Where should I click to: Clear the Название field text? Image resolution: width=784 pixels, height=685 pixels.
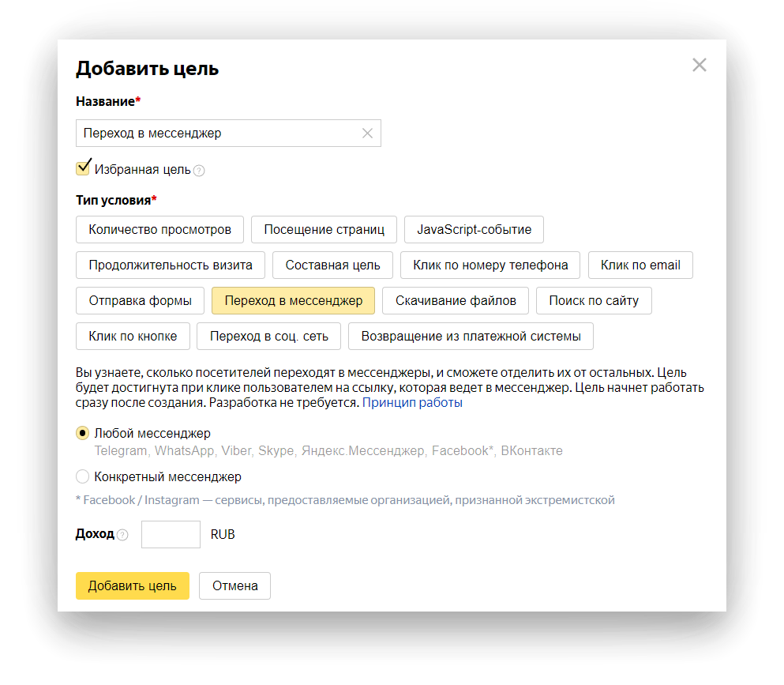(x=367, y=134)
